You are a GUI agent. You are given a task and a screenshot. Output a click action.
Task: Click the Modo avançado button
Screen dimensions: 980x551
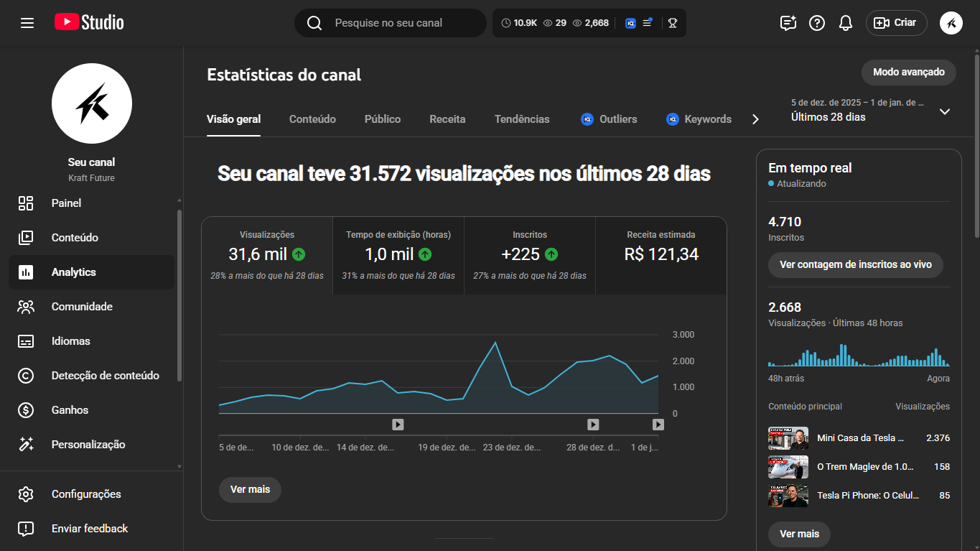coord(908,73)
